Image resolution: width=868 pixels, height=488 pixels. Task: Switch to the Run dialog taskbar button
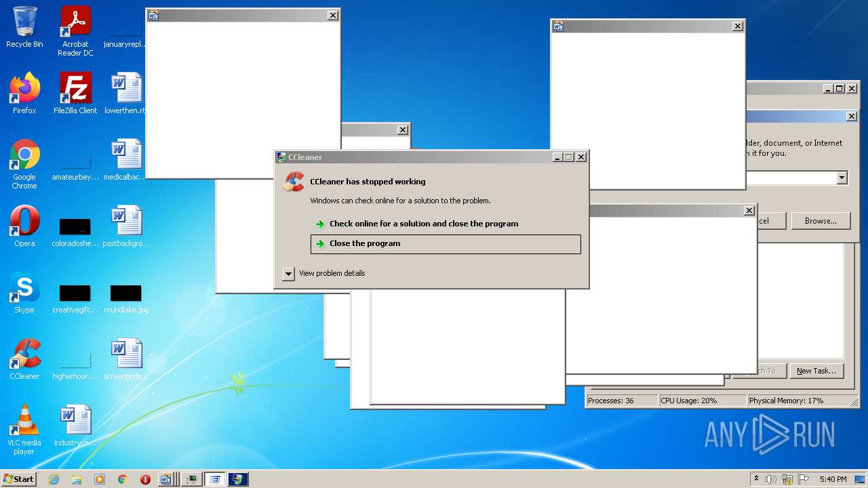pyautogui.click(x=215, y=479)
